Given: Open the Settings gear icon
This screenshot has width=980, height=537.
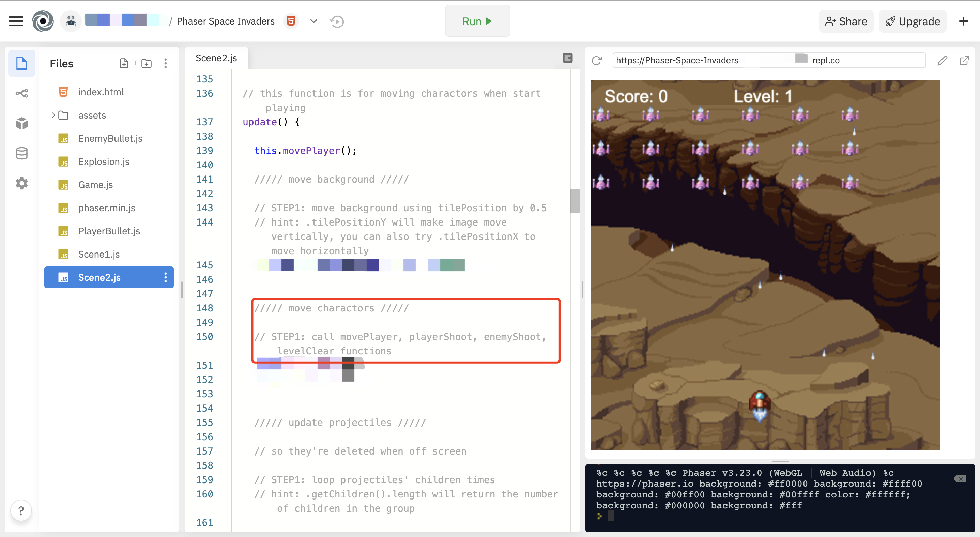Looking at the screenshot, I should point(22,183).
